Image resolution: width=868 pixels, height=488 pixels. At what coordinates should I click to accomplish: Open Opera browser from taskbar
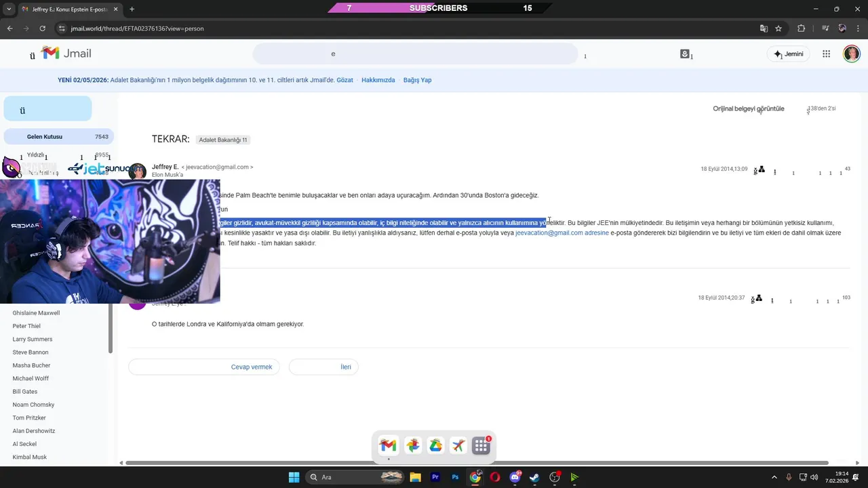click(495, 477)
